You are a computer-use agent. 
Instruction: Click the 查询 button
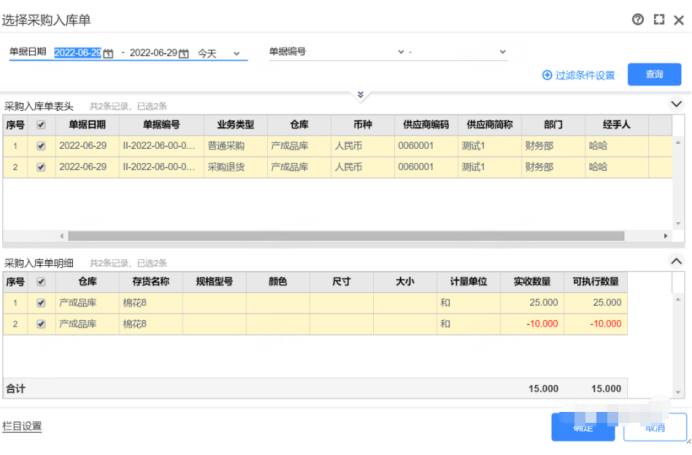[x=654, y=74]
